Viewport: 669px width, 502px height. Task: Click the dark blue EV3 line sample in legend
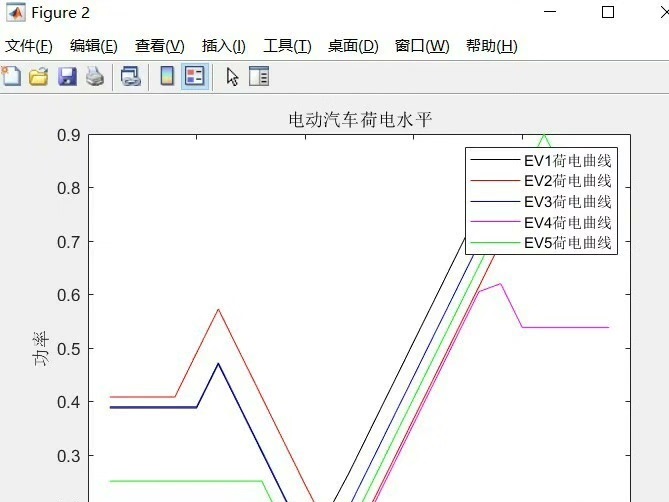(495, 201)
